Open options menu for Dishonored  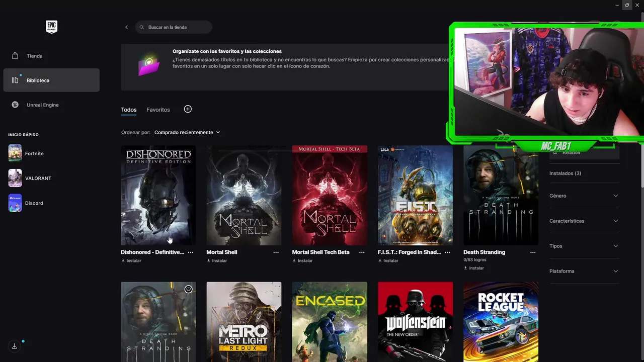[x=190, y=252]
